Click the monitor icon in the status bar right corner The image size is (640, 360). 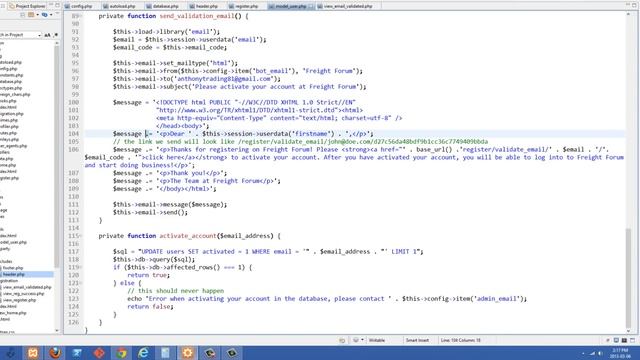click(x=616, y=340)
